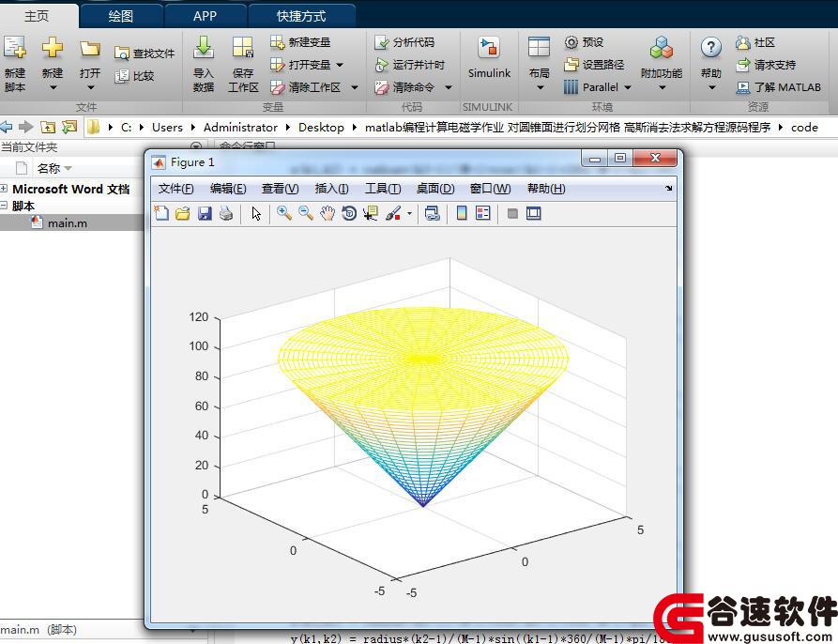Click the Save Figure disk icon
Image resolution: width=838 pixels, height=644 pixels.
tap(205, 214)
